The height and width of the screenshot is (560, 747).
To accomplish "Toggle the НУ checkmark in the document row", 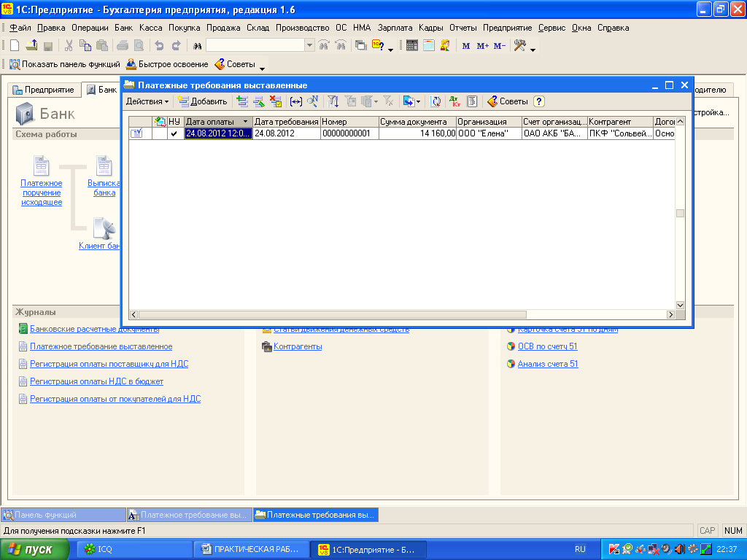I will pyautogui.click(x=174, y=134).
